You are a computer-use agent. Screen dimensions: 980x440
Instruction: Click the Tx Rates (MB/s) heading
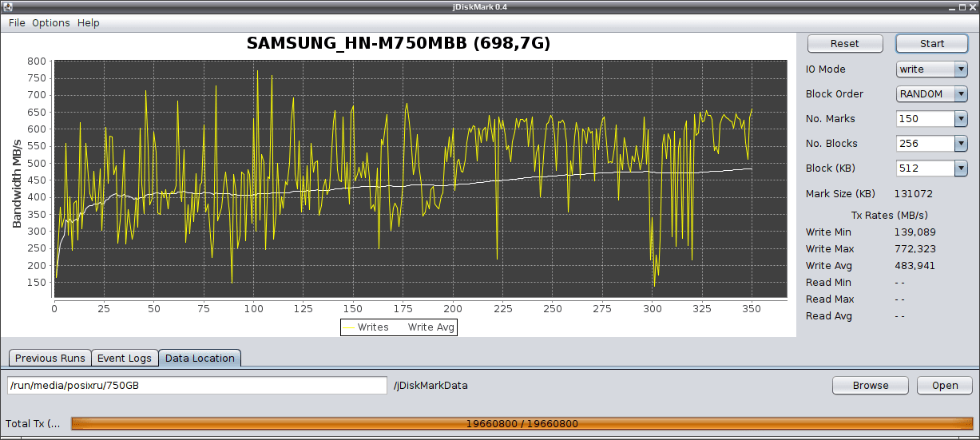point(890,215)
